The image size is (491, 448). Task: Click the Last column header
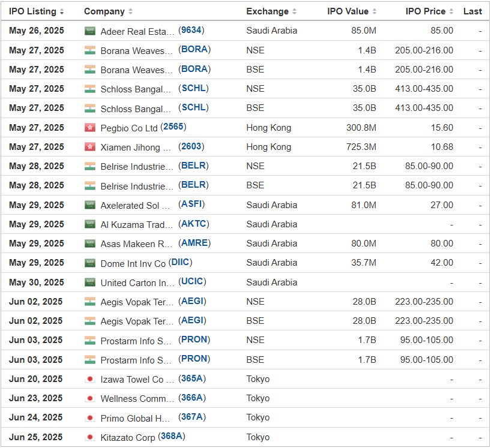tap(472, 11)
